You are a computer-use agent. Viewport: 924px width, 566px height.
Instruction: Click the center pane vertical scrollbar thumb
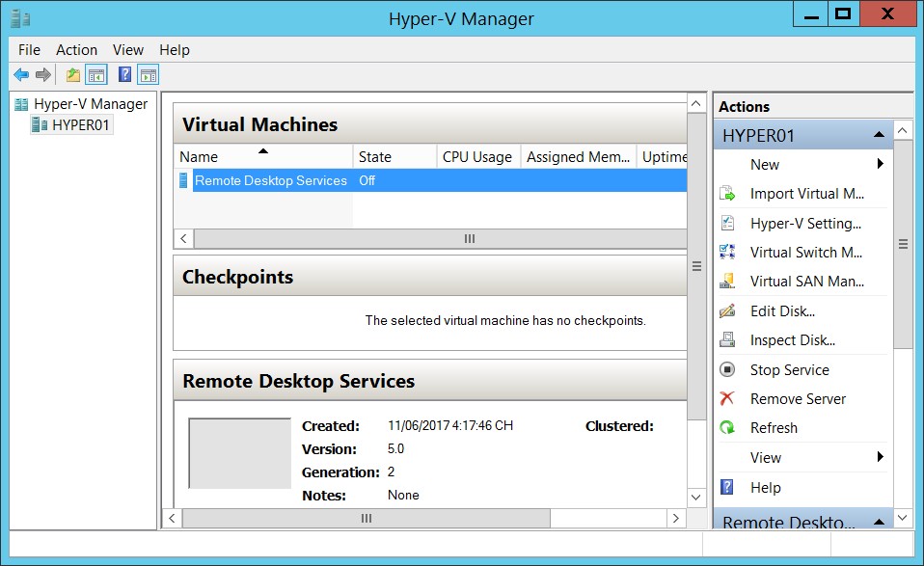tap(696, 267)
